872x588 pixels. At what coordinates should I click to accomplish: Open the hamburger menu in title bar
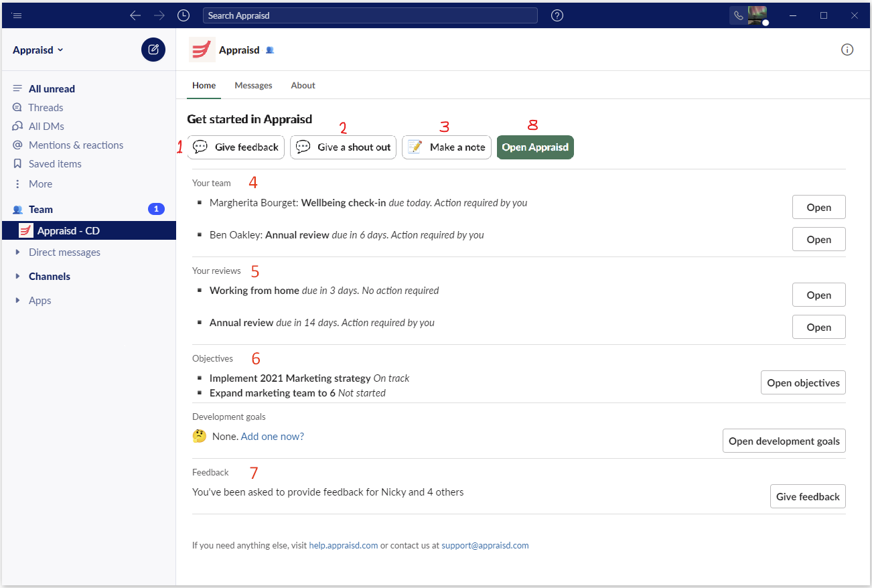pos(17,15)
